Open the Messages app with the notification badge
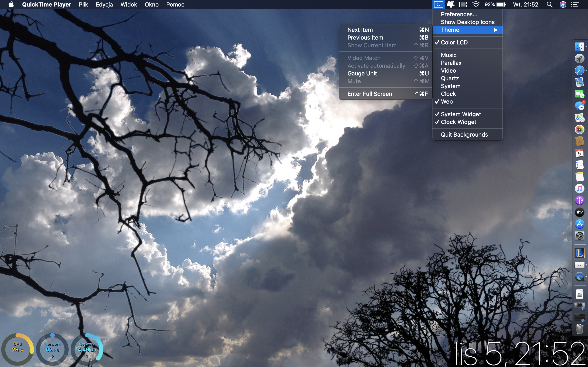 [579, 106]
